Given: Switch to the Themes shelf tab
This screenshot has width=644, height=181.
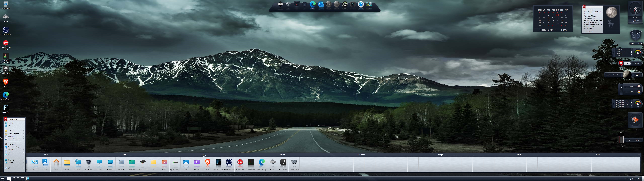Looking at the screenshot, I should point(519,155).
